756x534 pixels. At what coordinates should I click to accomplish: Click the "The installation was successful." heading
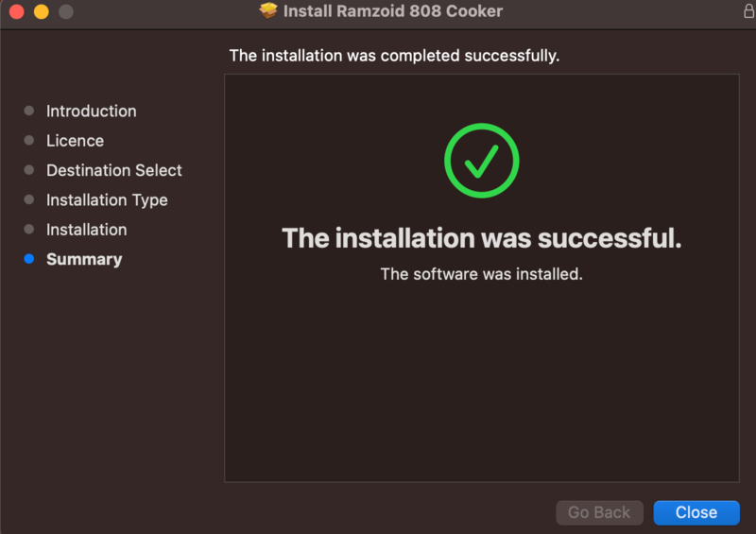[x=481, y=238]
